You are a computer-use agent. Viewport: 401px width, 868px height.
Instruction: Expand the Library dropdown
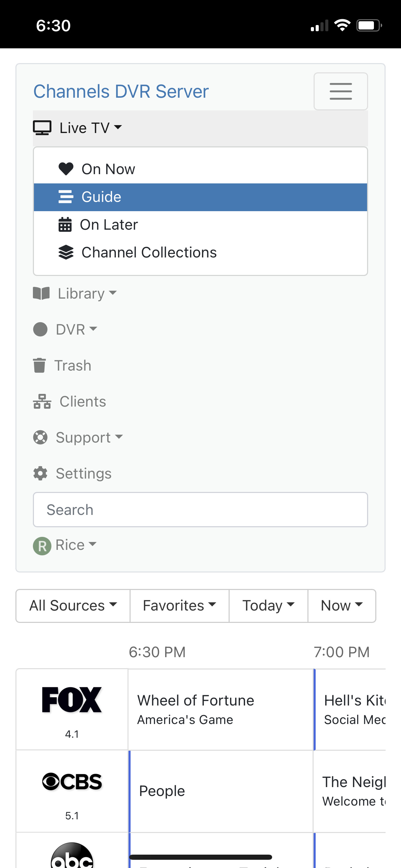point(75,293)
